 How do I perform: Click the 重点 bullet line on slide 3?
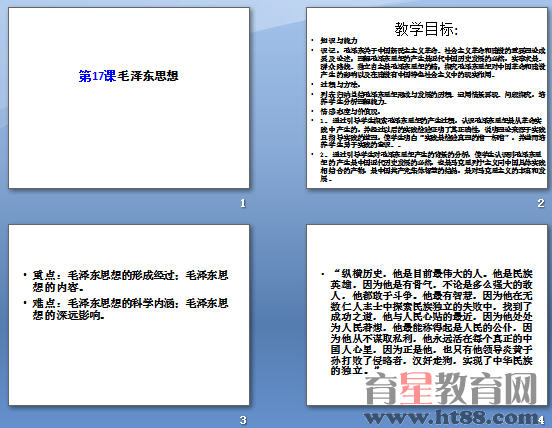coord(131,281)
